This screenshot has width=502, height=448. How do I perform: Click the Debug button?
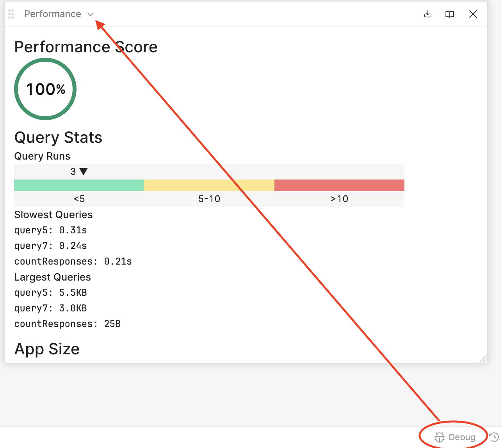455,437
